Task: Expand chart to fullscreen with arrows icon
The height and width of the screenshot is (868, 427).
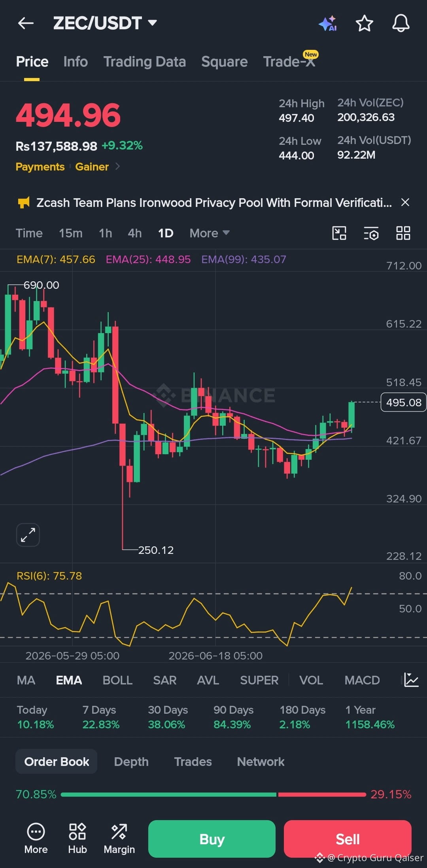Action: (28, 535)
